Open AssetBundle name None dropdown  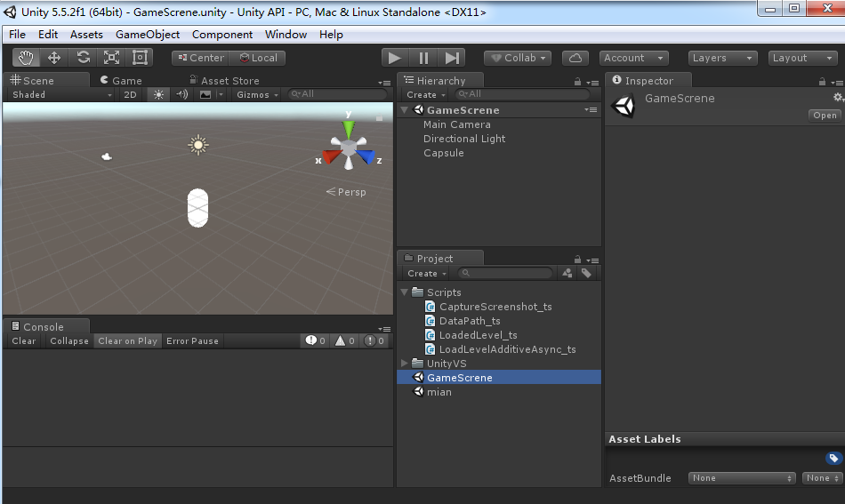tap(742, 478)
